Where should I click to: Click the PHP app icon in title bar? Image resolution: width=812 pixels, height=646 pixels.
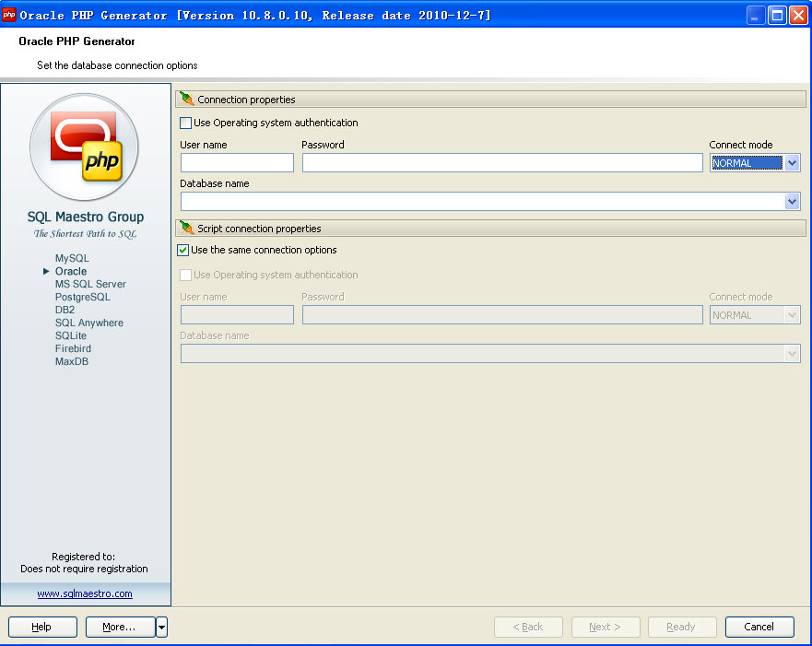point(9,15)
